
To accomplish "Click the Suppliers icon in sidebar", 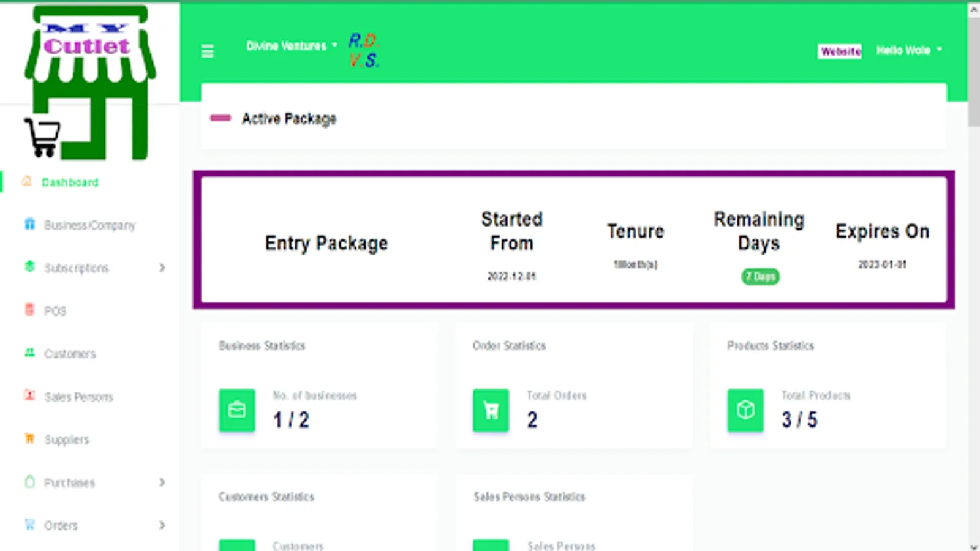I will click(x=29, y=438).
